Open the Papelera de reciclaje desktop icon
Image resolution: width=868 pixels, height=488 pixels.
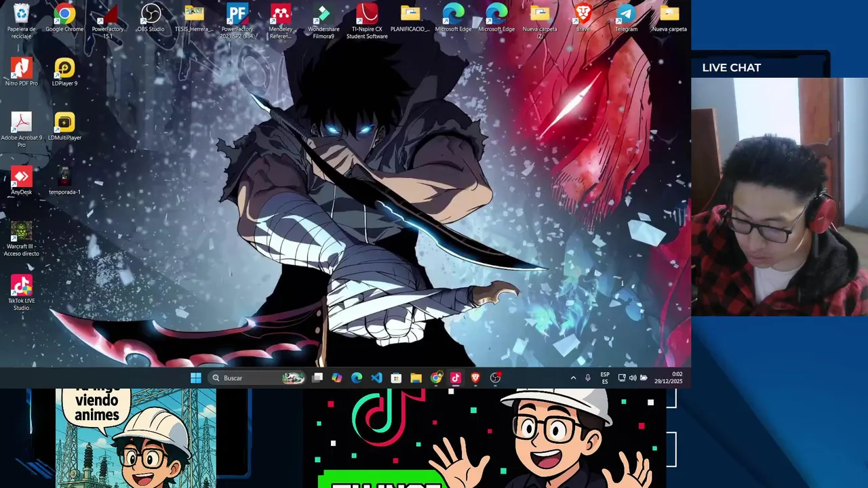[21, 20]
